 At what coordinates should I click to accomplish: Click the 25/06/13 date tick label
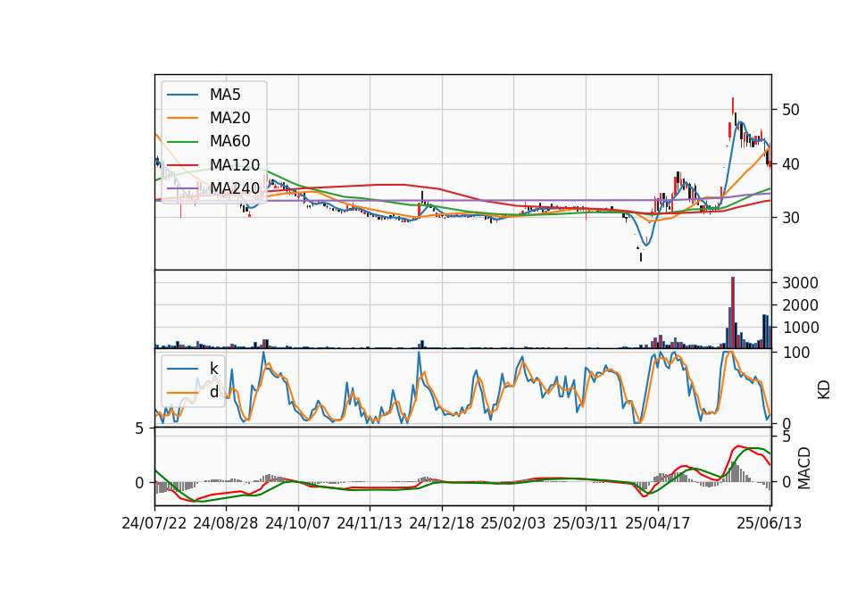[x=769, y=524]
